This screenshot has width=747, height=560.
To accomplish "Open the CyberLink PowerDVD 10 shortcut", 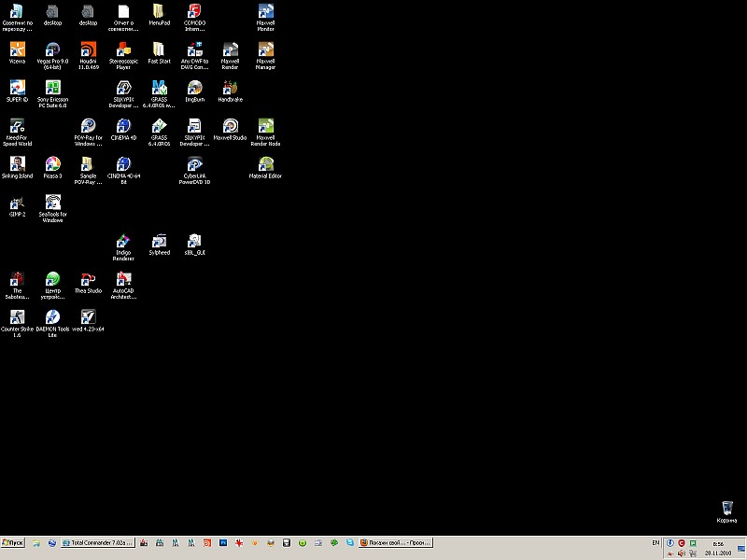I will coord(195,165).
